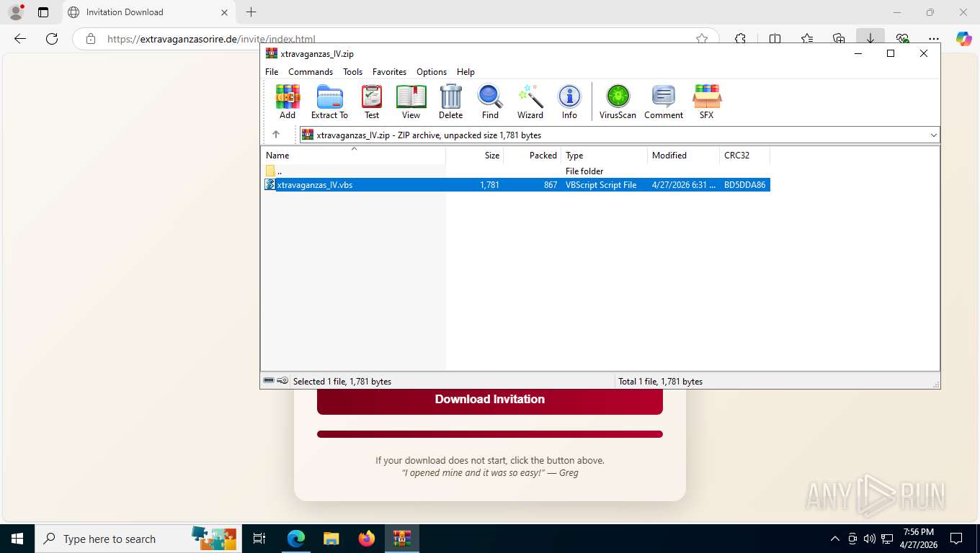Click the Delete trash bin icon
Screen dimensions: 980x553
click(450, 102)
